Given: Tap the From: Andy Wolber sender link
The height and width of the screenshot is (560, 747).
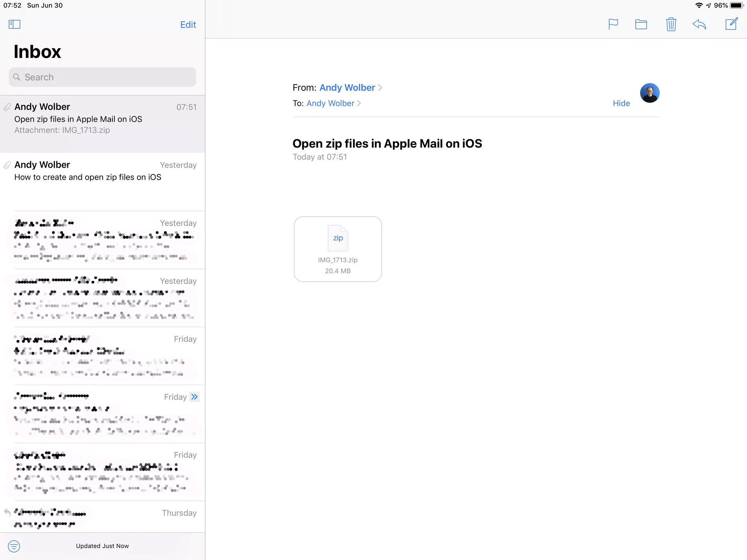Looking at the screenshot, I should click(x=347, y=87).
